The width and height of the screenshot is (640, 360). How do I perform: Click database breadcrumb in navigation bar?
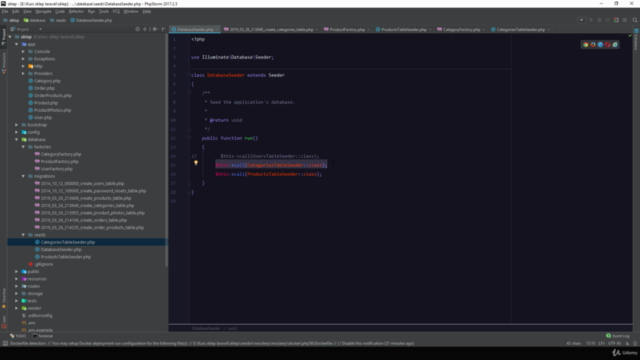point(35,20)
